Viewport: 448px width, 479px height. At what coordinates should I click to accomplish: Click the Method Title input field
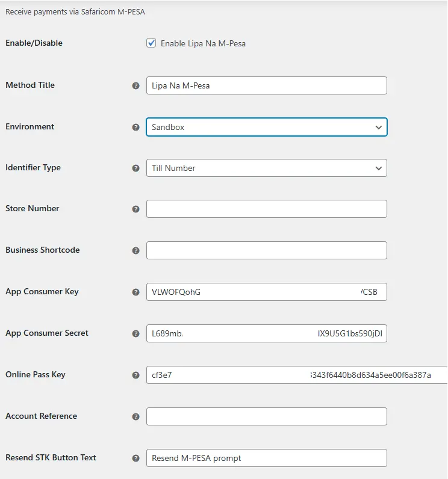click(x=267, y=85)
